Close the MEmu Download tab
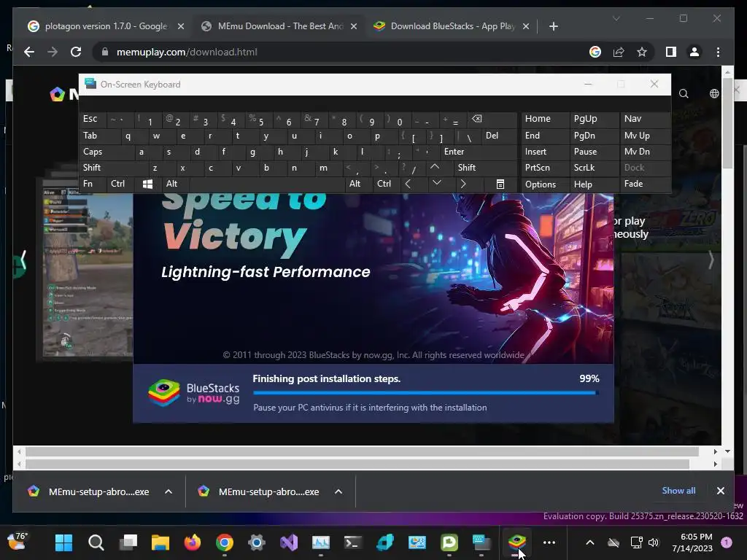Viewport: 747px width, 560px height. click(354, 27)
